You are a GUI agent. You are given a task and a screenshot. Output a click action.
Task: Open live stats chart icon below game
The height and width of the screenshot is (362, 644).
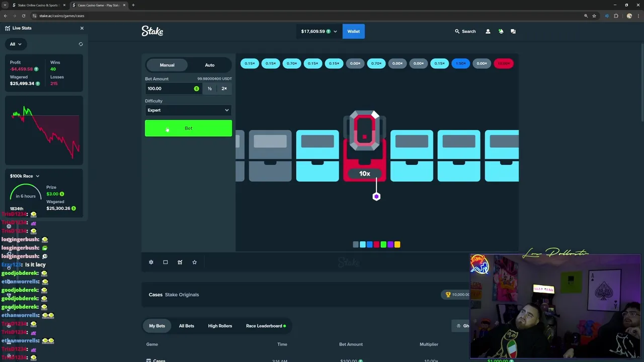click(180, 262)
